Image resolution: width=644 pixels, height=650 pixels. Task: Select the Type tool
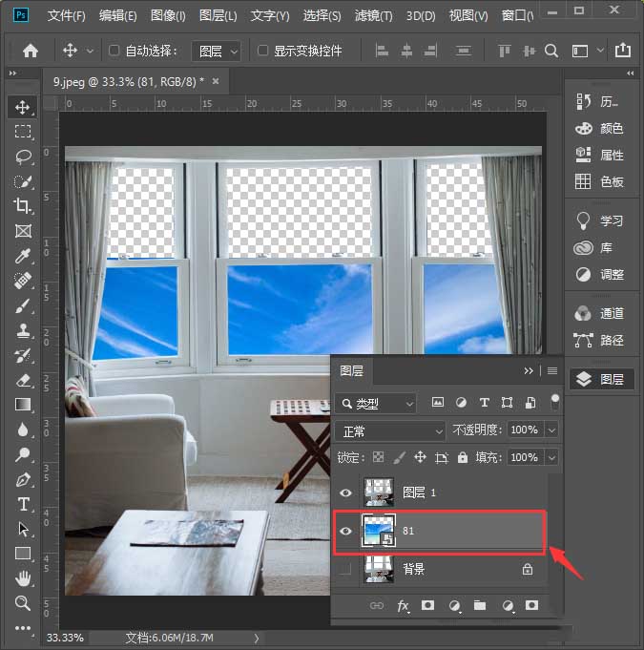[22, 504]
